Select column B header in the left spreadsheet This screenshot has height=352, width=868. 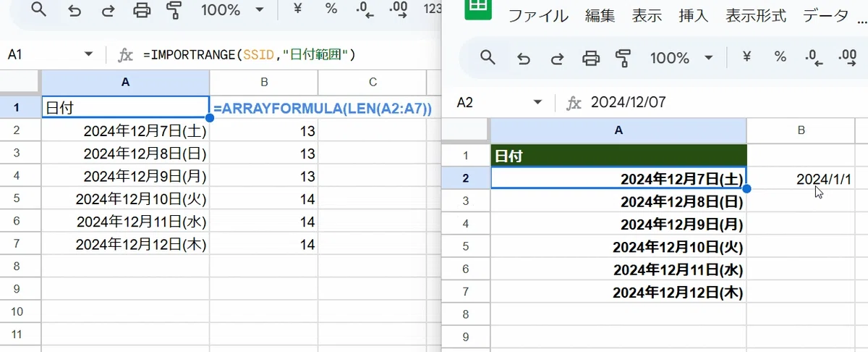264,83
